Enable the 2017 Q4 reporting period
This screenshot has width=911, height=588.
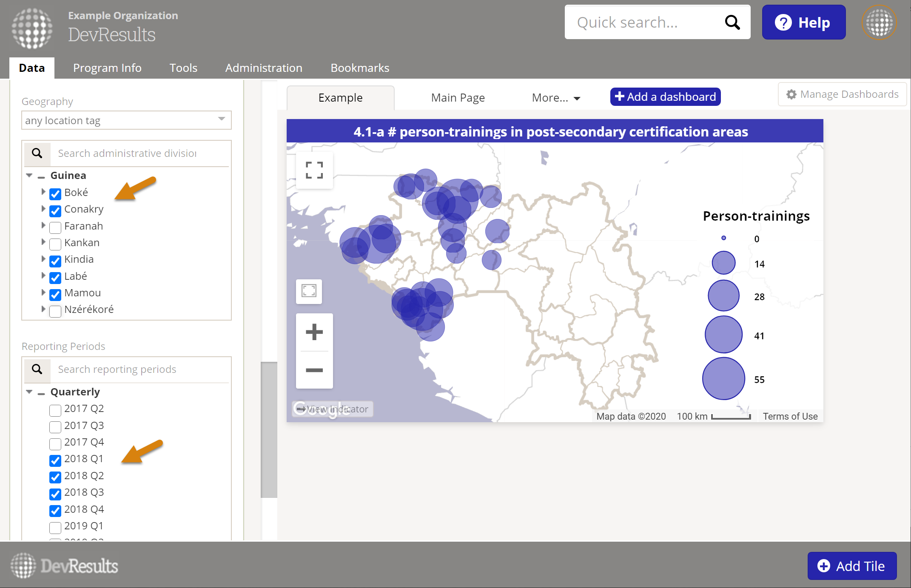[55, 443]
